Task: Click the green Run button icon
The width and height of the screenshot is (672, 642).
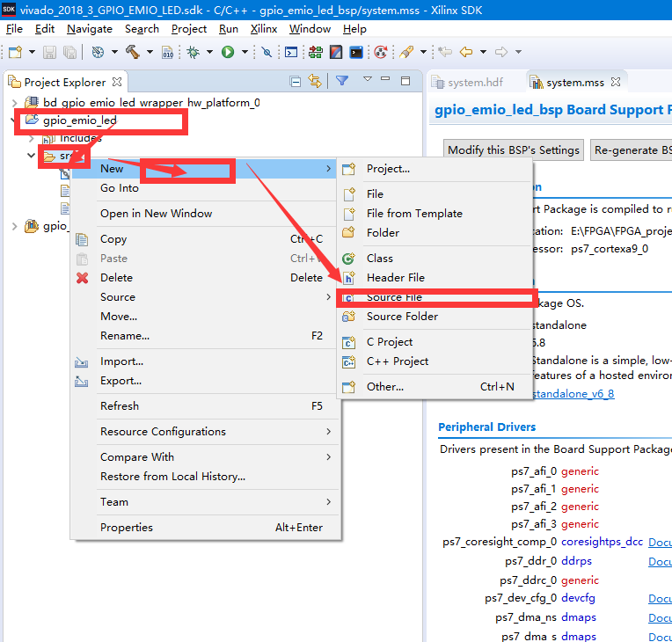Action: [228, 52]
